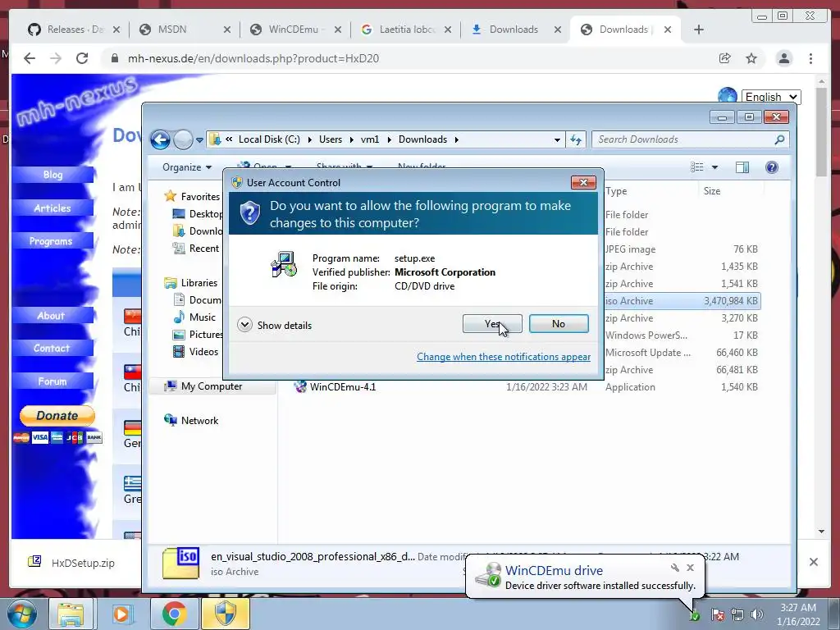Select My Computer in navigation pane
The height and width of the screenshot is (630, 840).
204,386
